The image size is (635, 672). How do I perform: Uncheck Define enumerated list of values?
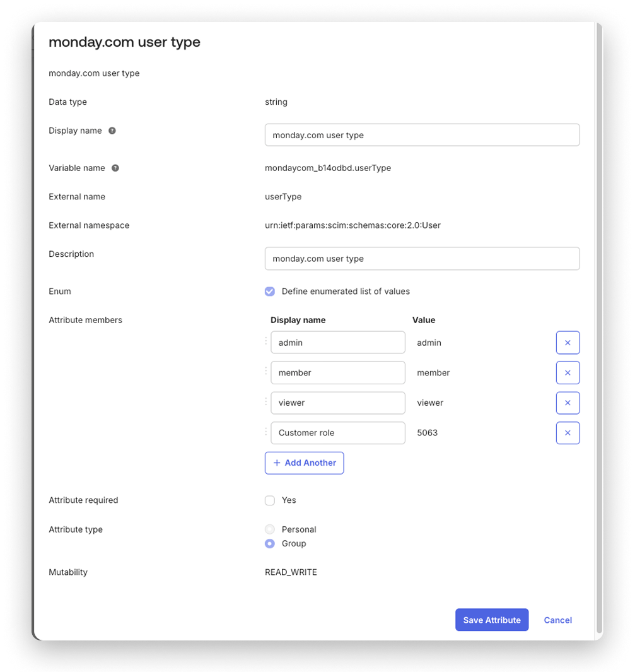tap(270, 292)
